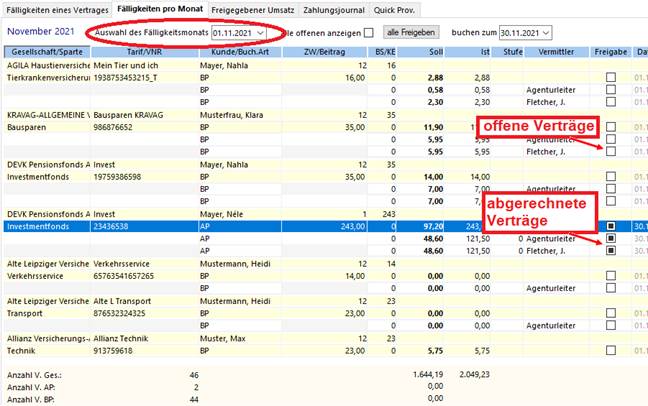
Task: Enable the alle offenen anzeigen checkbox
Action: [x=368, y=32]
